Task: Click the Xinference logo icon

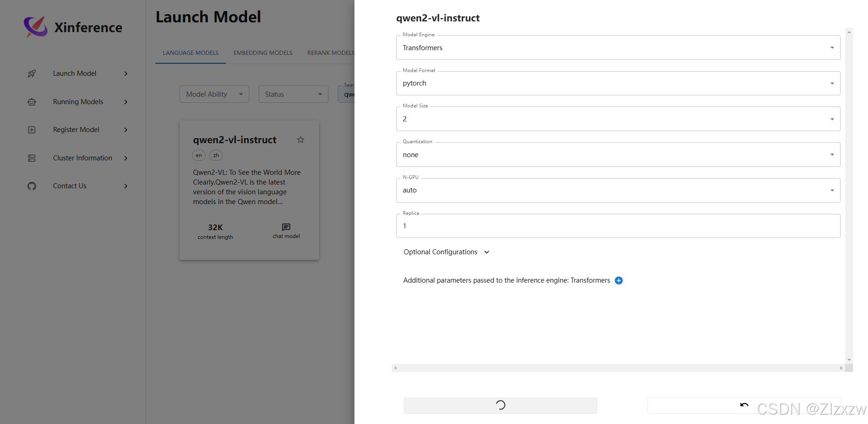Action: (x=36, y=26)
